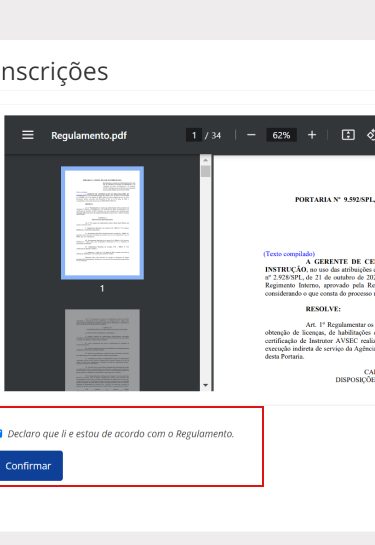Zoom in with the plus icon
Screen dimensions: 375x545
coord(312,135)
